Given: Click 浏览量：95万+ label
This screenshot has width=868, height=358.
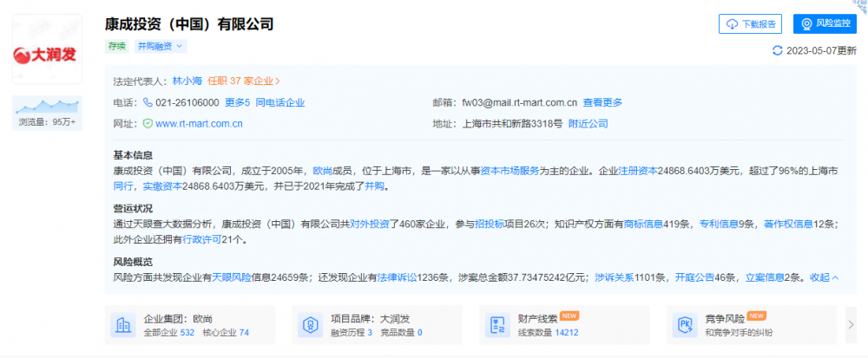Looking at the screenshot, I should (x=47, y=122).
